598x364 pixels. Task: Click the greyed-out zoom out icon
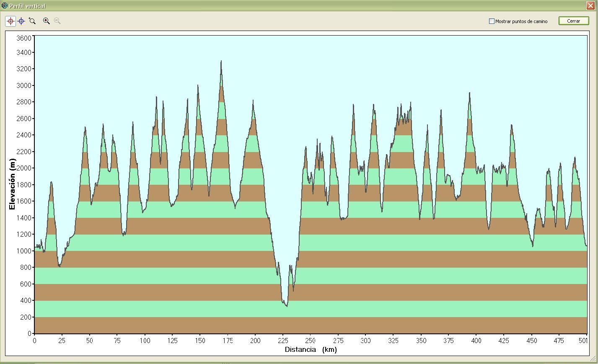pos(57,21)
